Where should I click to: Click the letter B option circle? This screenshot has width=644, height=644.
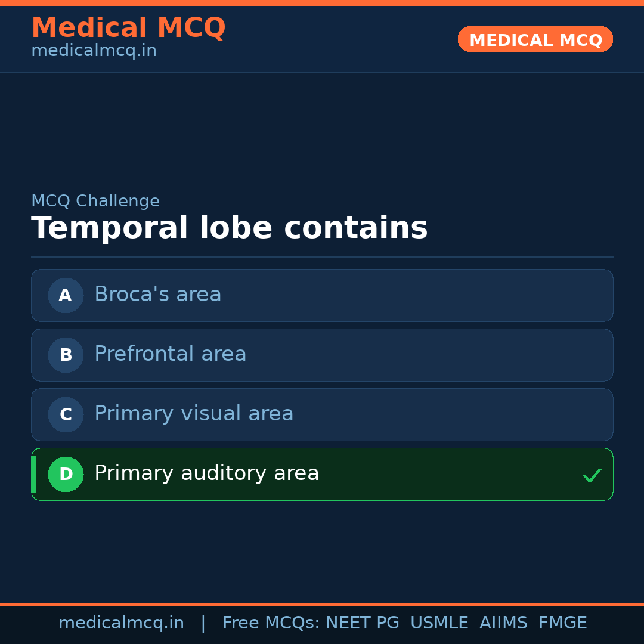[x=66, y=355]
